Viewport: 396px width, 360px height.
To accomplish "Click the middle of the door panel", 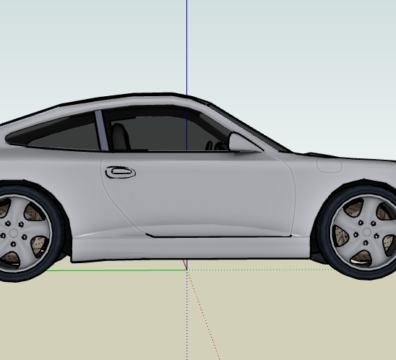I will 200,197.
